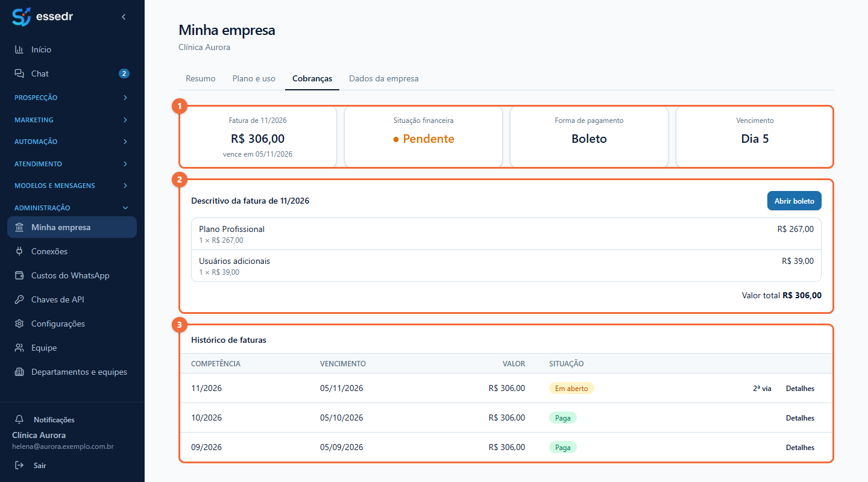
Task: Click the Abrir boleto button
Action: [794, 201]
